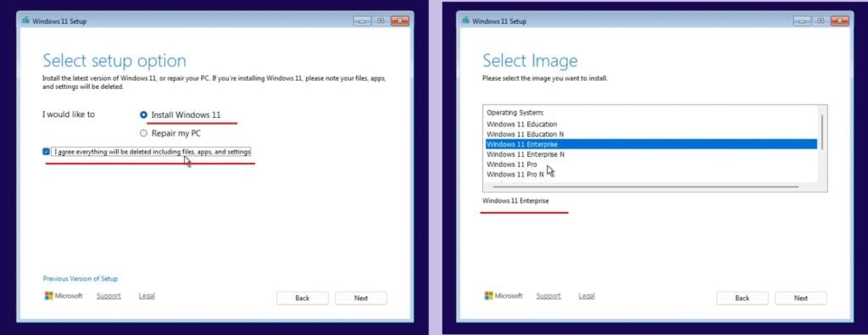Click setup app icon in left window title bar

pos(26,20)
